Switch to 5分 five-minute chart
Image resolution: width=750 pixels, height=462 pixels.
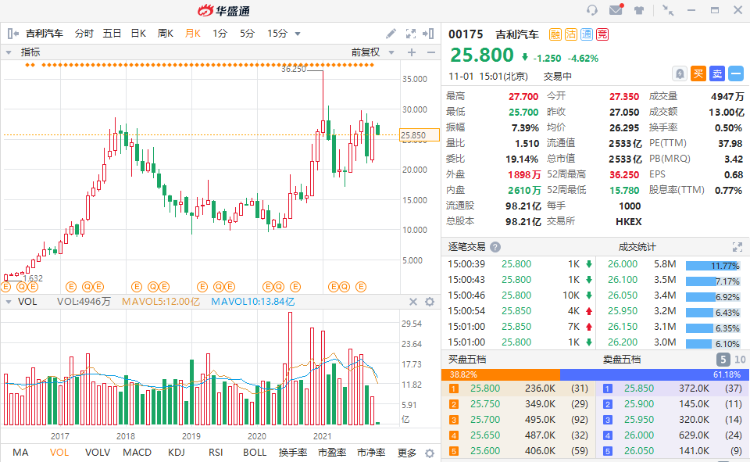point(247,33)
